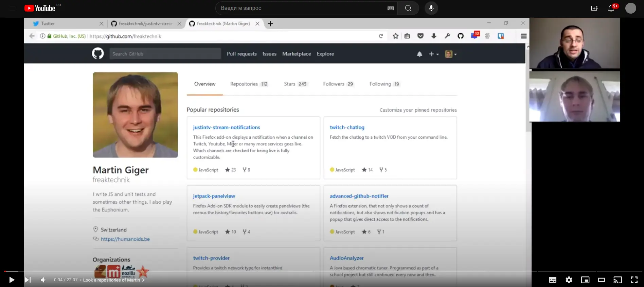Go to YouTube home via logo
644x287 pixels.
pyautogui.click(x=40, y=8)
